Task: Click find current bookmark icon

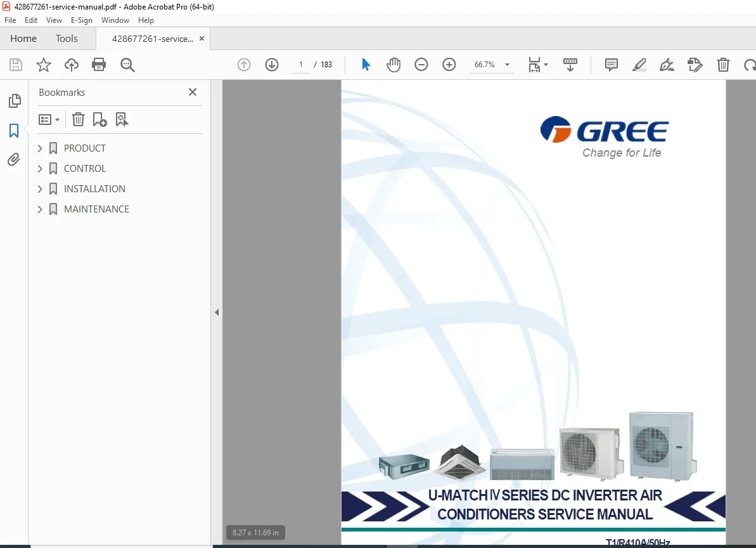Action: pos(122,119)
